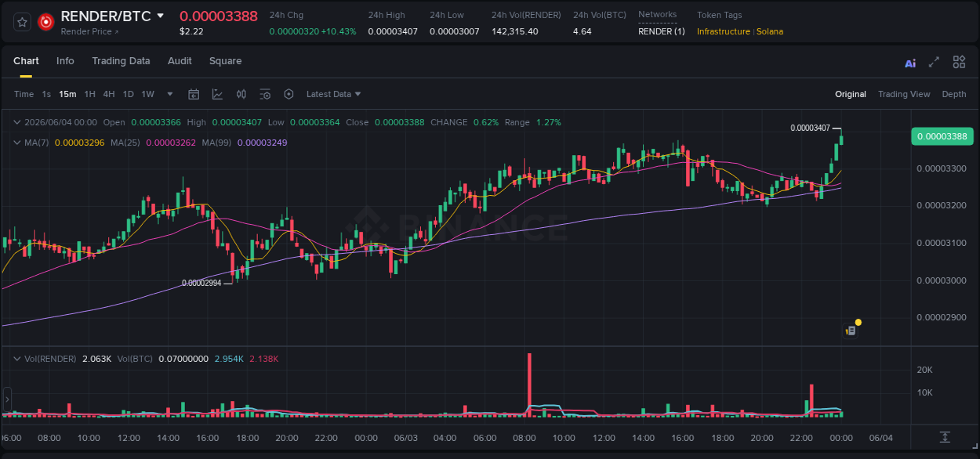Switch to Original chart view
Viewport: 980px width, 459px height.
(851, 94)
